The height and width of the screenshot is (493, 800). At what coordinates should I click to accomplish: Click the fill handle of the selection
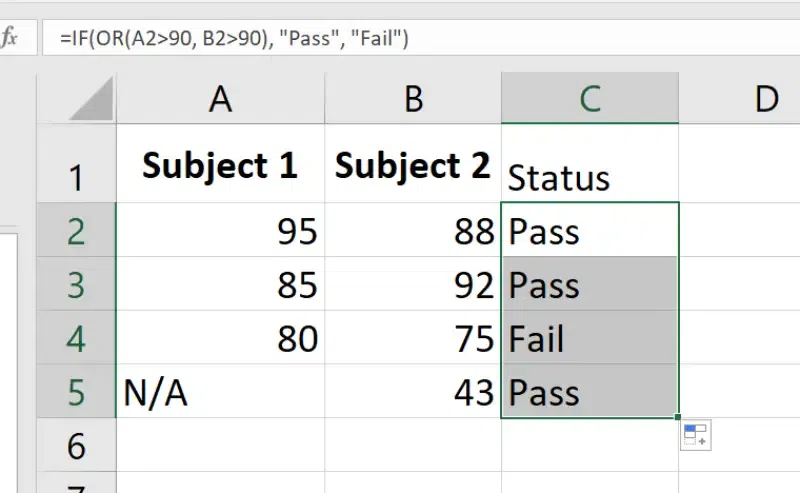click(679, 417)
